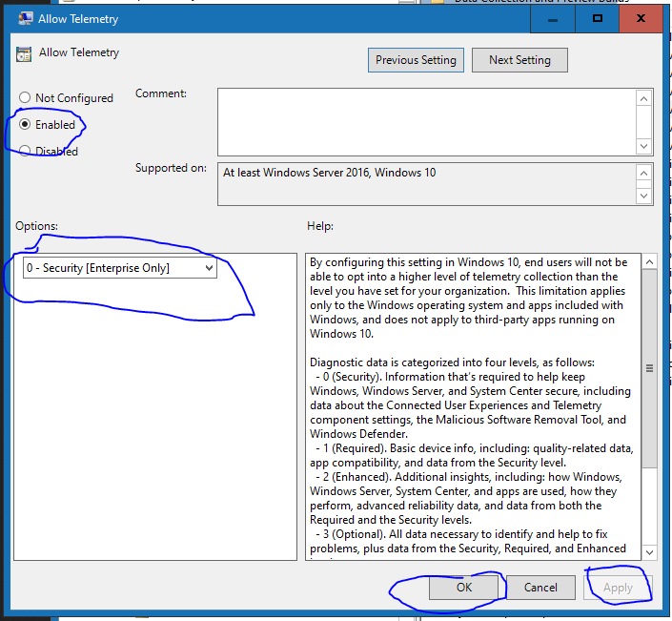This screenshot has height=621, width=672.
Task: Click 'At least Windows Server 2016, Windows 10' text
Action: pyautogui.click(x=329, y=173)
